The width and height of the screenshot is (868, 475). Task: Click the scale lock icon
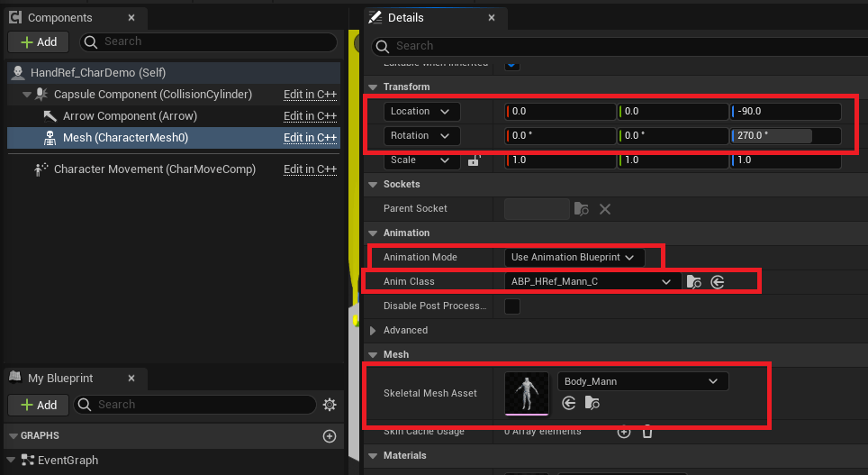click(x=474, y=160)
